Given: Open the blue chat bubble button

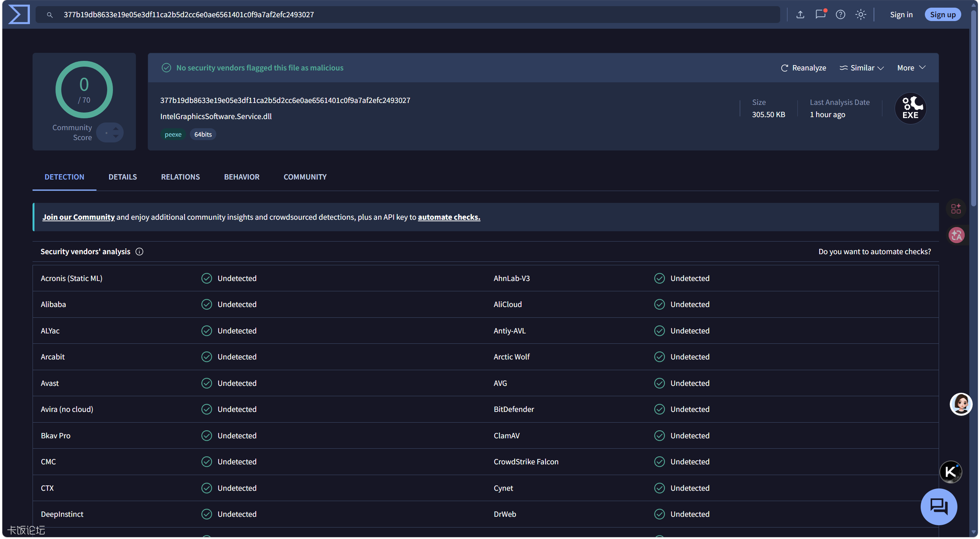Looking at the screenshot, I should click(x=939, y=506).
